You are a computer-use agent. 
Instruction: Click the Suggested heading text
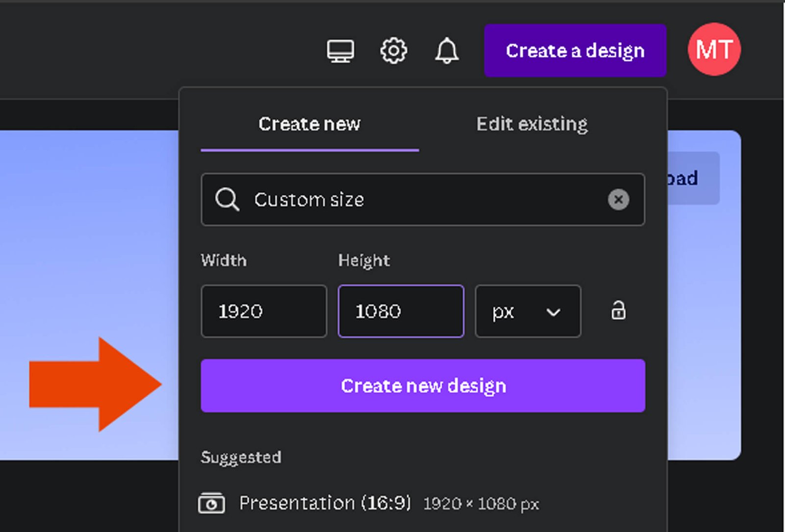click(x=241, y=457)
